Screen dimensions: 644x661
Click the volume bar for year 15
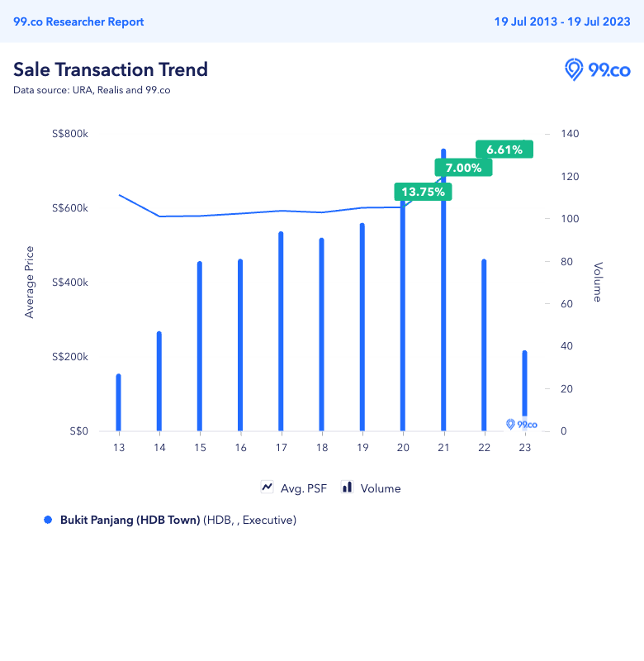(200, 346)
